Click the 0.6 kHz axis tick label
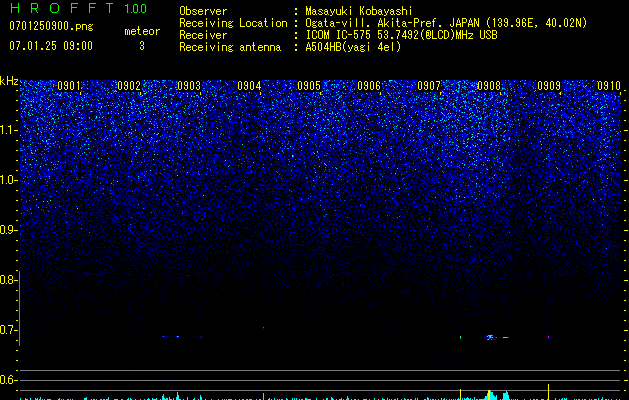Screen dimensions: 629x400 coord(8,380)
